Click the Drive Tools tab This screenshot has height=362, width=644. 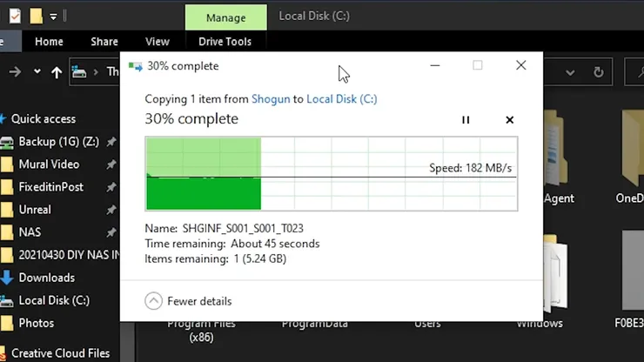(x=225, y=42)
